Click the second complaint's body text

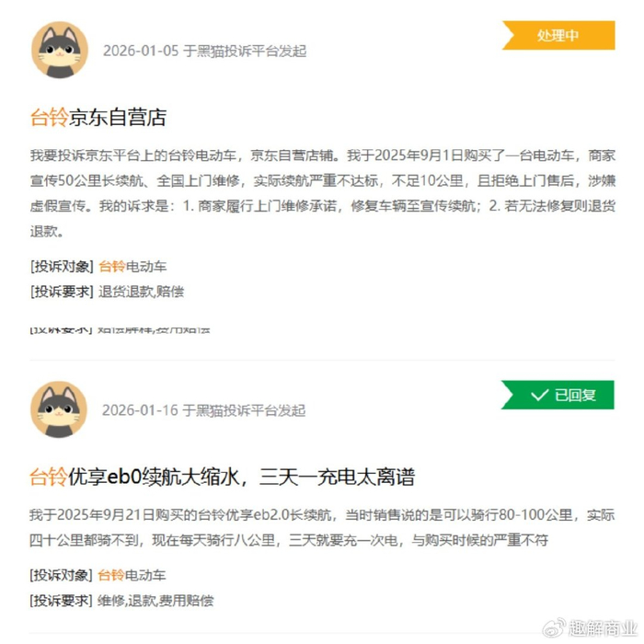pos(322,527)
